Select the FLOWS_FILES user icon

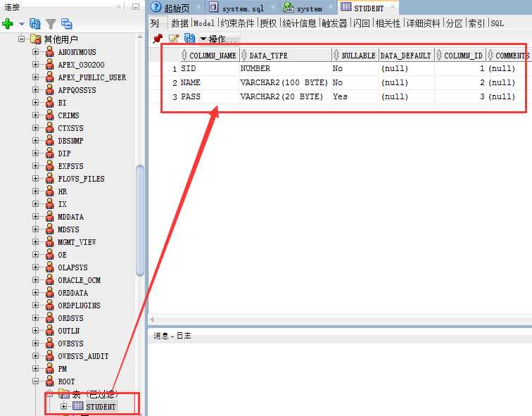pos(50,178)
